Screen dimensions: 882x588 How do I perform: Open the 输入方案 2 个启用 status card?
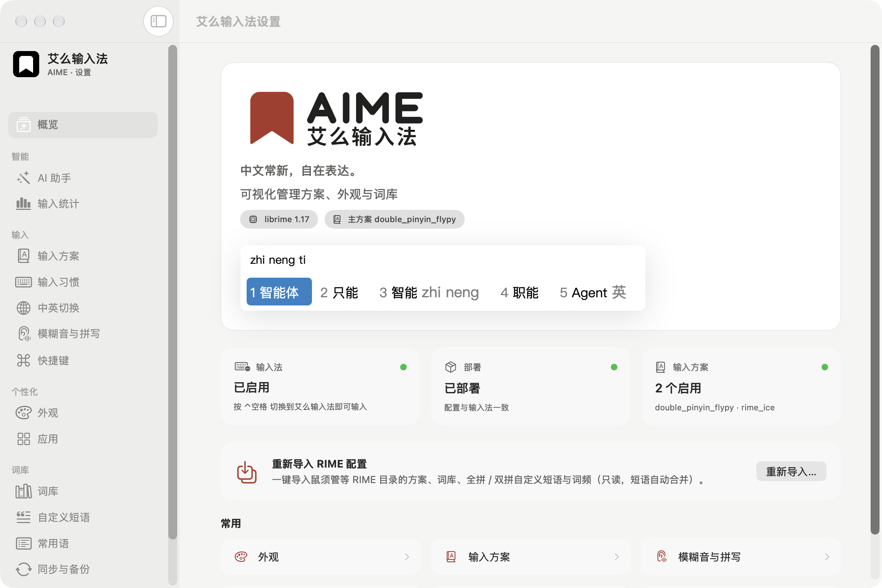click(x=741, y=386)
